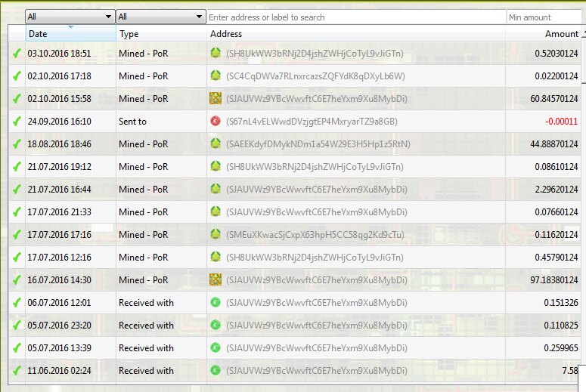586x392 pixels.
Task: Sort transactions by Date column header
Action: tap(70, 34)
